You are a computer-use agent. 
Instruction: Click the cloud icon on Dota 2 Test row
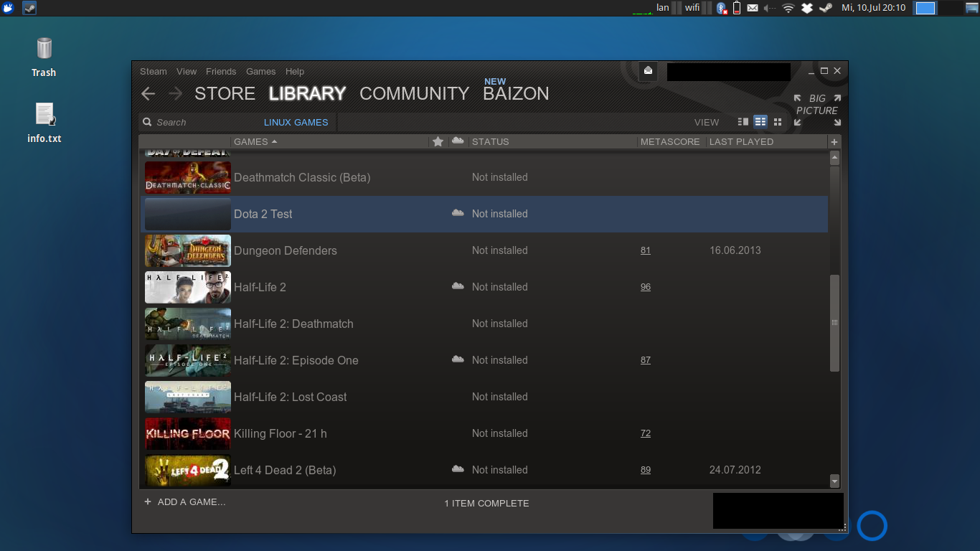click(458, 213)
